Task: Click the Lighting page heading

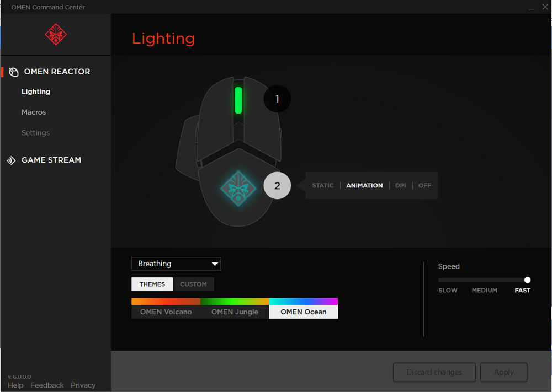Action: [x=163, y=39]
